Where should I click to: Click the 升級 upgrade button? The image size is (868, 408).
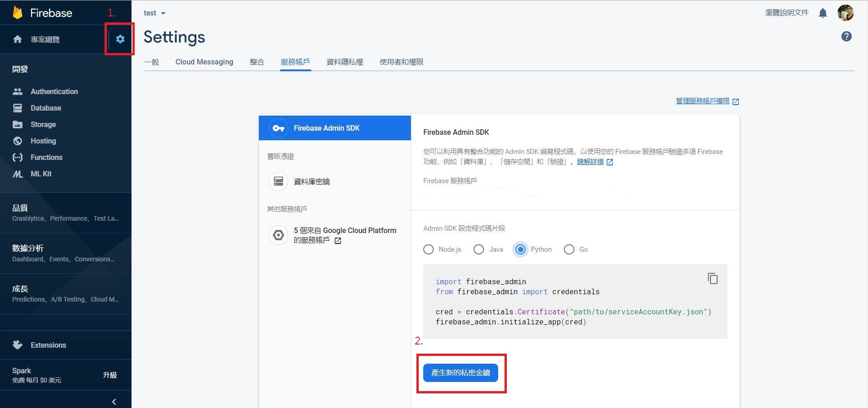point(110,375)
